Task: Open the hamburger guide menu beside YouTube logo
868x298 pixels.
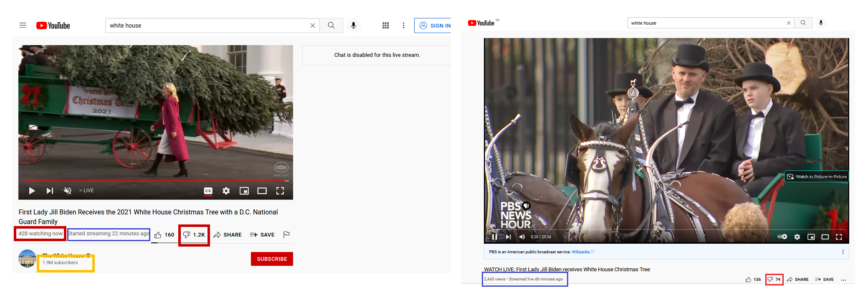Action: click(23, 25)
